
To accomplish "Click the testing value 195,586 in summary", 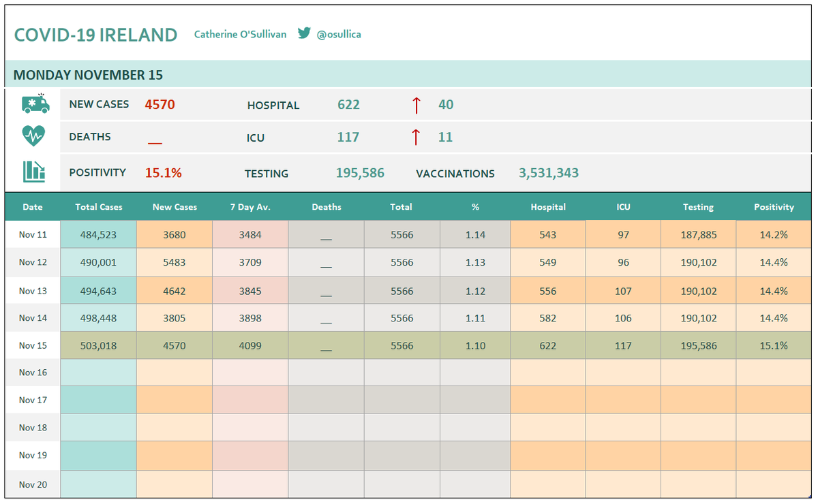I will 360,173.
